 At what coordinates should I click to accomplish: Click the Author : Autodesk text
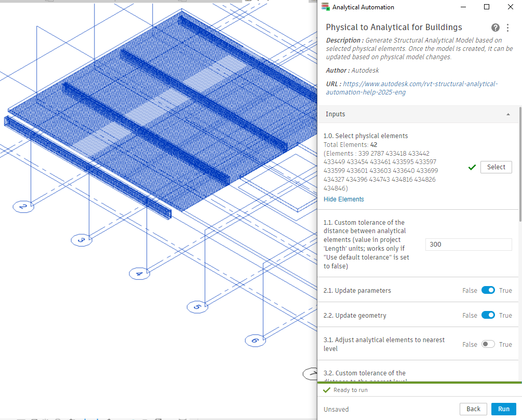[x=352, y=70]
